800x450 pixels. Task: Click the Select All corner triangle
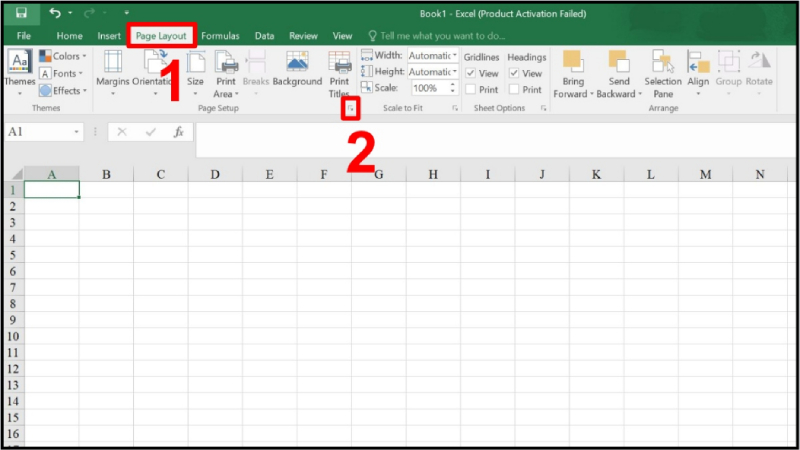point(15,174)
